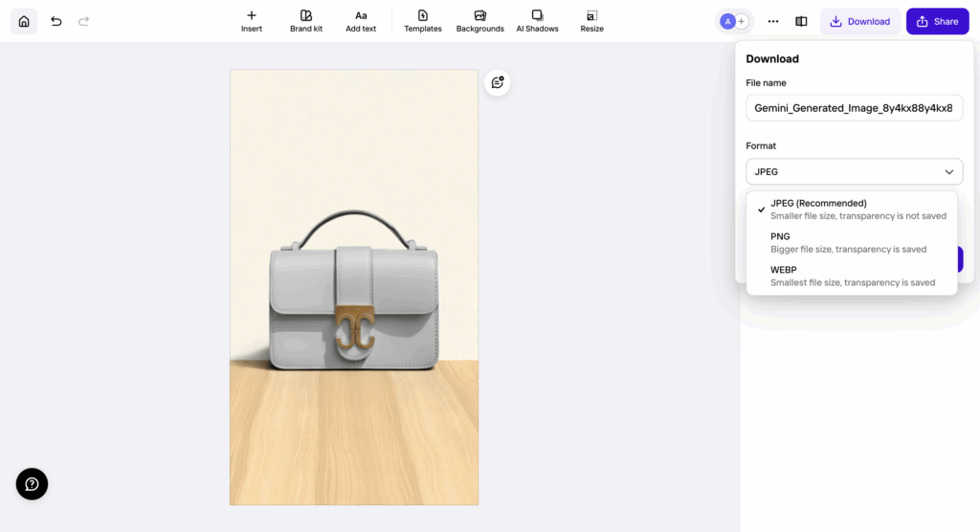
Task: Open the AI Shadows tool
Action: click(537, 21)
